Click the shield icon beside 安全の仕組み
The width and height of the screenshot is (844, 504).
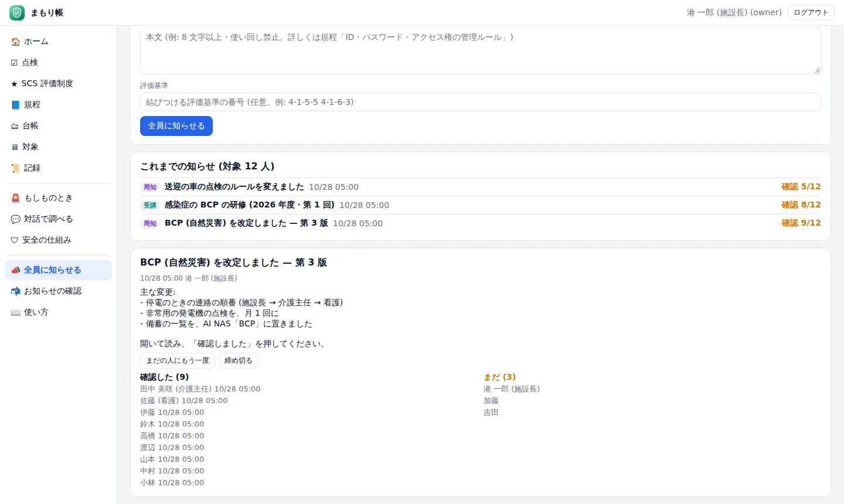(x=15, y=240)
